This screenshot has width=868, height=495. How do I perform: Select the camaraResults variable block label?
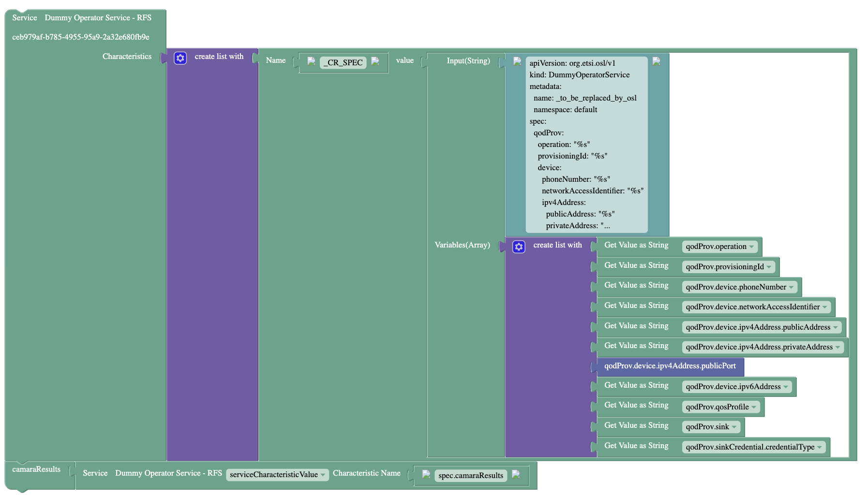[36, 469]
